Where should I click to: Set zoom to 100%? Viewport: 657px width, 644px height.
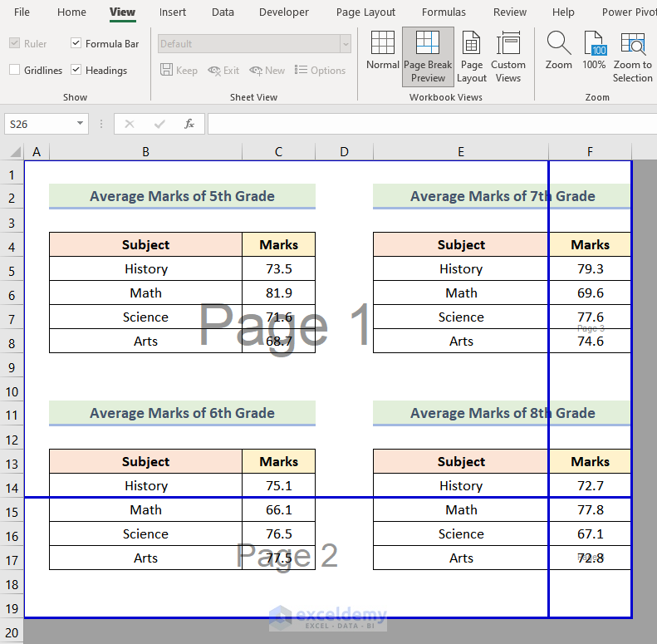click(594, 52)
